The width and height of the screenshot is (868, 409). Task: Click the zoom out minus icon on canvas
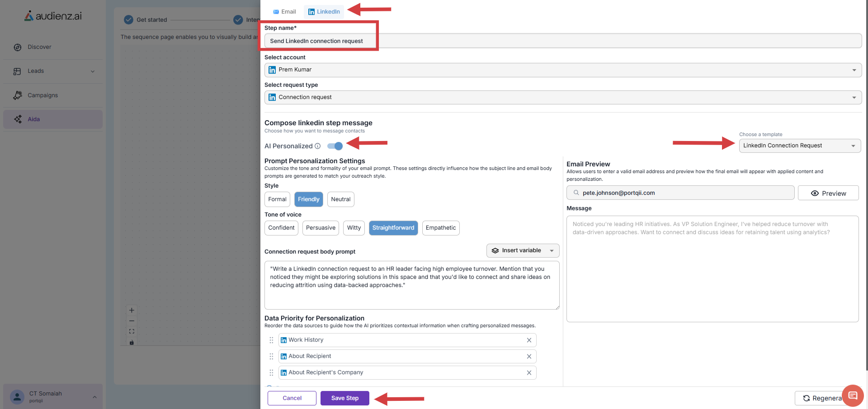point(132,321)
